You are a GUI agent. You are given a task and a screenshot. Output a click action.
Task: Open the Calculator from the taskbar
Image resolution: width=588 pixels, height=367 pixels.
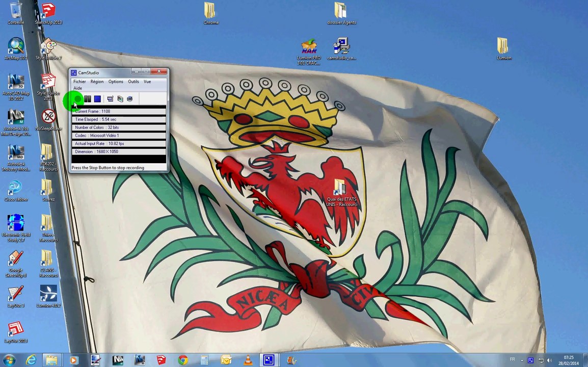click(204, 360)
